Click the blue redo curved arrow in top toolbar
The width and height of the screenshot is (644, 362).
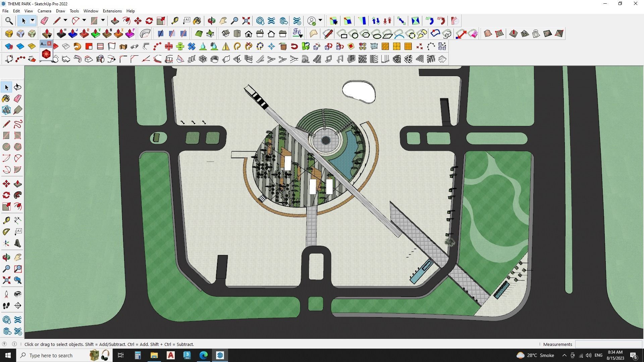point(430,21)
